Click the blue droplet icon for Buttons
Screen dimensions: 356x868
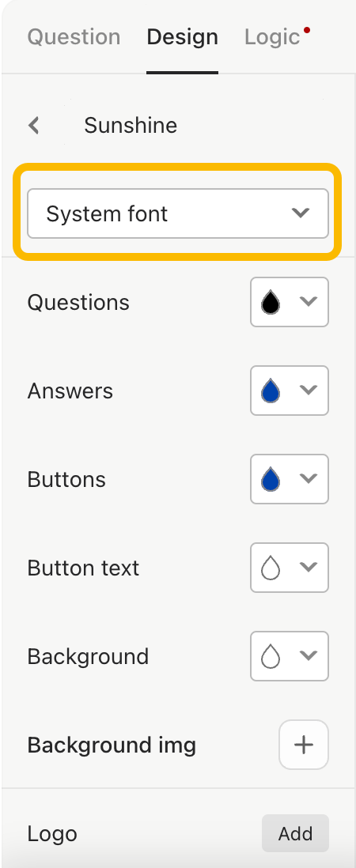271,479
